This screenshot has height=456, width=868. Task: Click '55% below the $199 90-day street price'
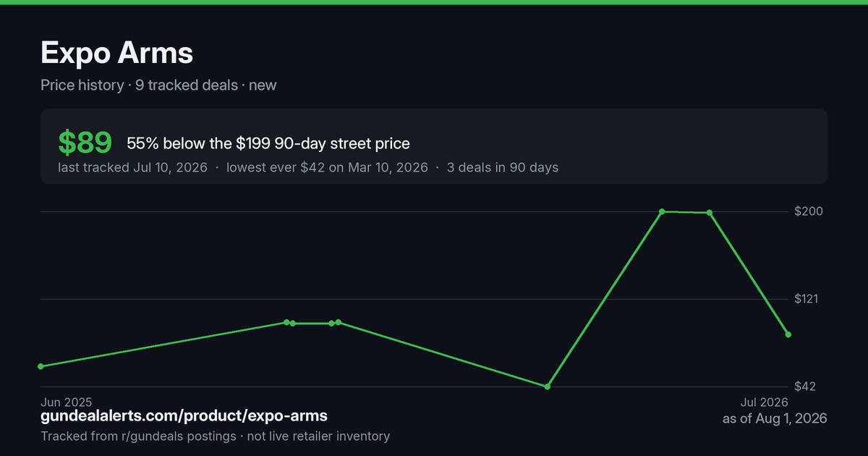click(x=268, y=143)
